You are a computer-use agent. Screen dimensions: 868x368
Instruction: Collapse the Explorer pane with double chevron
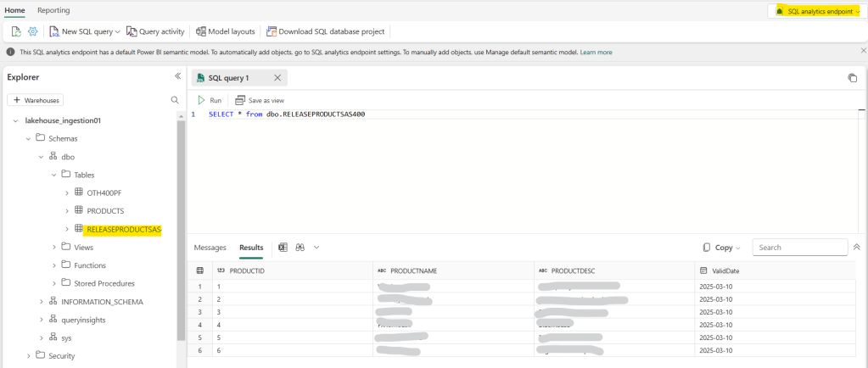click(177, 76)
